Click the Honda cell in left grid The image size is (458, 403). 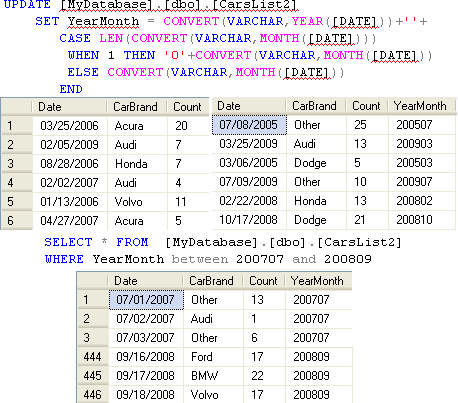tap(137, 164)
